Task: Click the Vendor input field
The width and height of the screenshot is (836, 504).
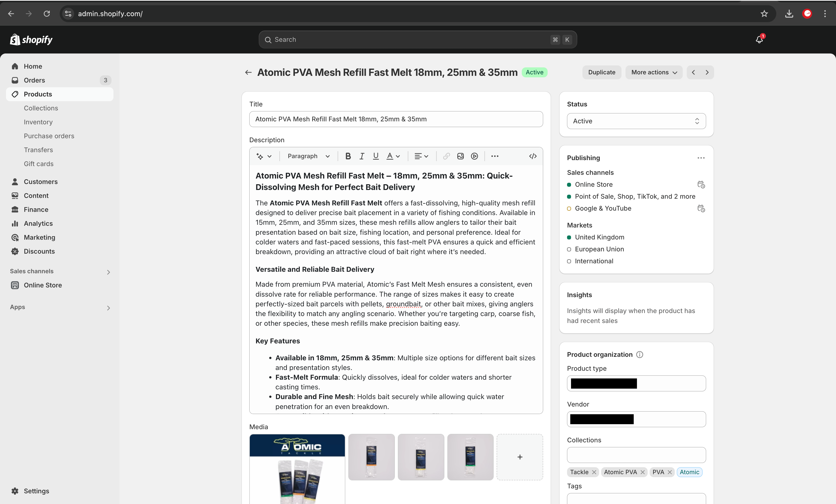Action: tap(636, 419)
